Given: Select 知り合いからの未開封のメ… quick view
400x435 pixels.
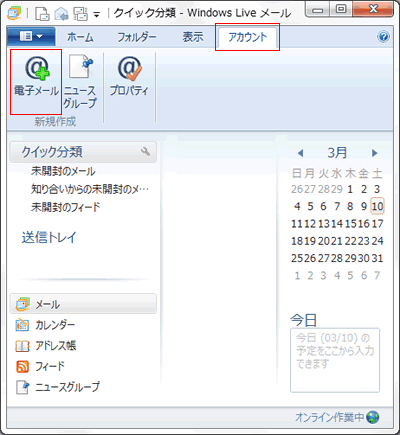Looking at the screenshot, I should click(x=90, y=189).
